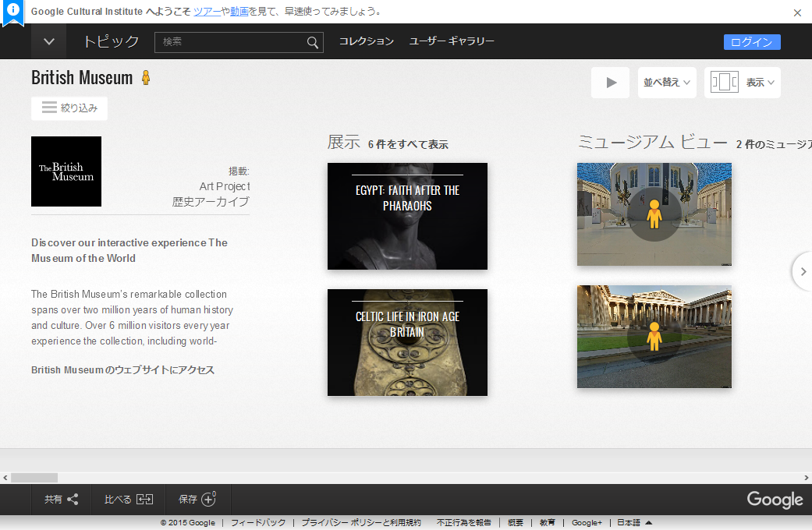Click the share icon in bottom bar

(73, 500)
